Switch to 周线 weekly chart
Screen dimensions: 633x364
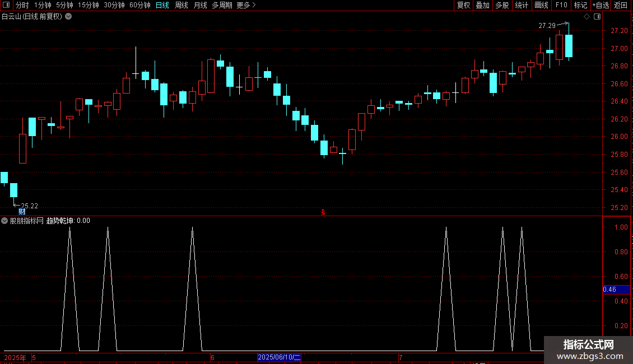pyautogui.click(x=181, y=5)
